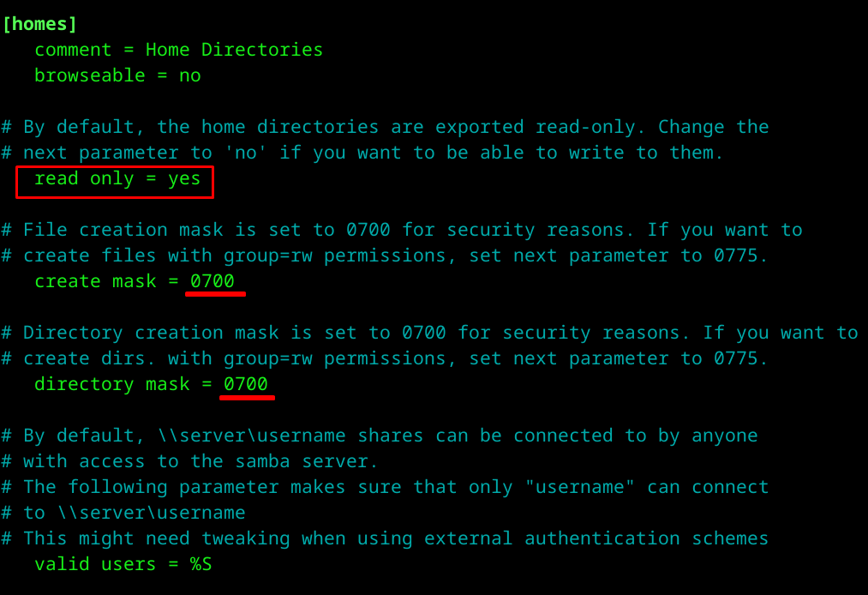Click the [homes] section header
The height and width of the screenshot is (595, 868).
(x=39, y=24)
